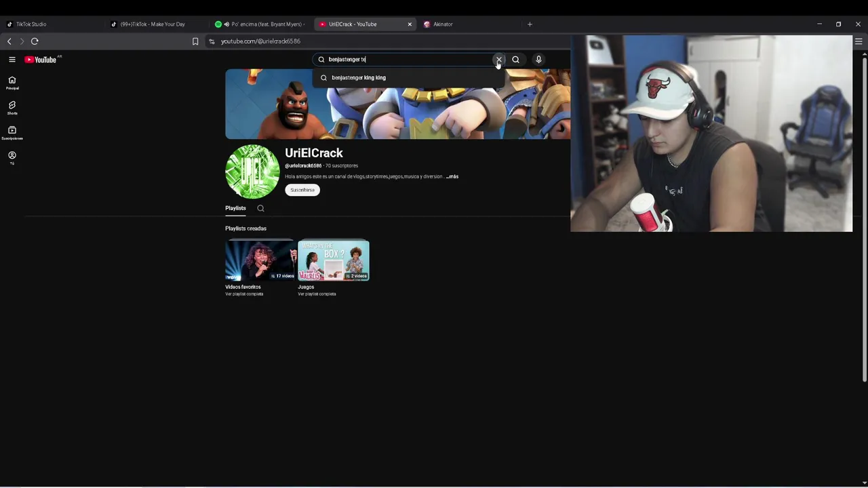Image resolution: width=868 pixels, height=488 pixels.
Task: Open the Videos favoritos title link
Action: tap(243, 287)
